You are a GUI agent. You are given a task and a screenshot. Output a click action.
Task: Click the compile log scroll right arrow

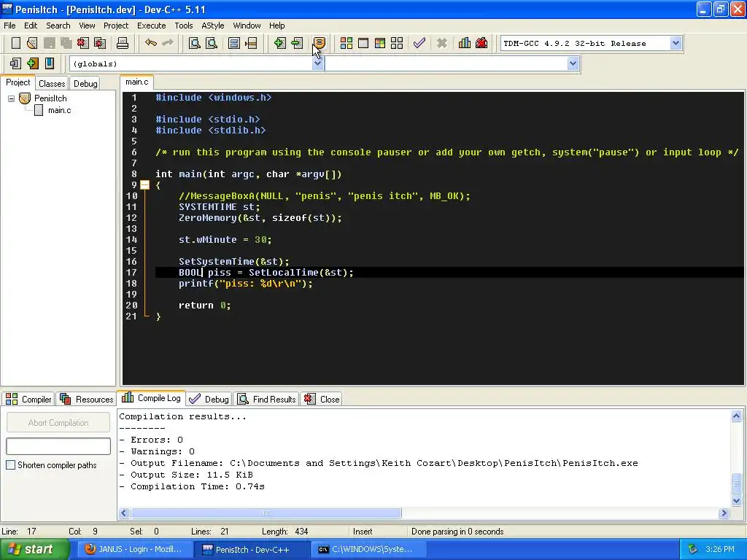click(x=724, y=513)
